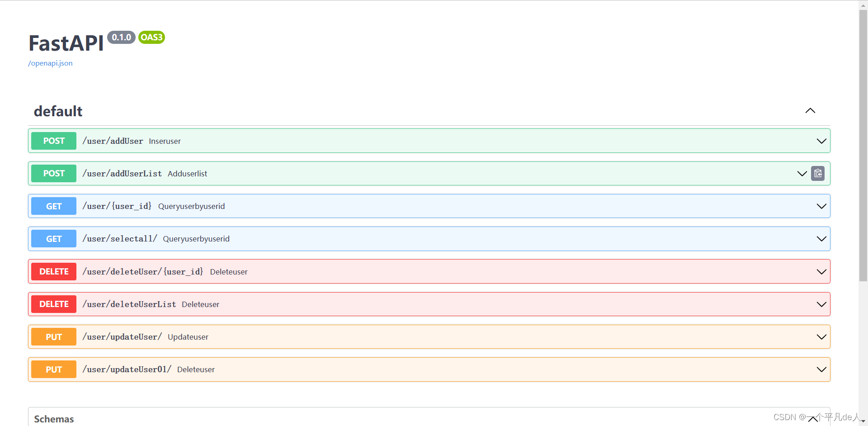Expand the DELETE /user/deleteUserList row arrow
868x426 pixels.
click(821, 304)
